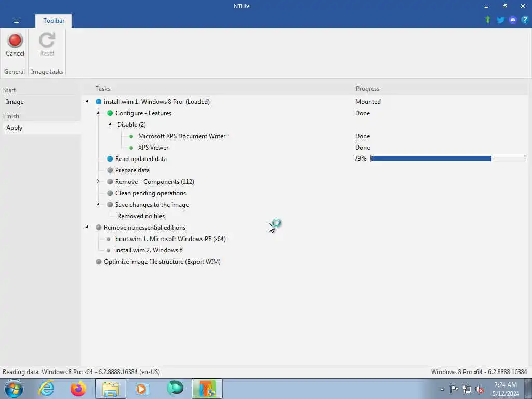Click green dot beside Microsoft XPS Document Writer
This screenshot has width=532, height=399.
pos(131,137)
